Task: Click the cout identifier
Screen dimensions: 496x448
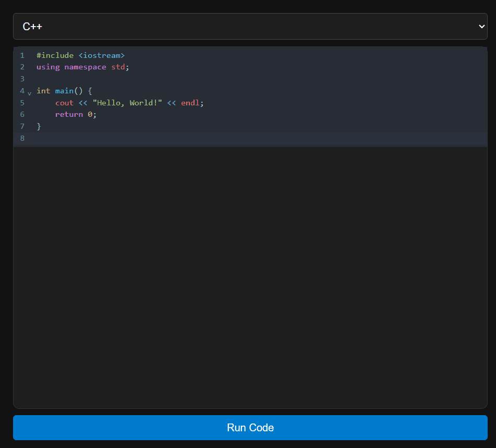Action: [x=64, y=103]
